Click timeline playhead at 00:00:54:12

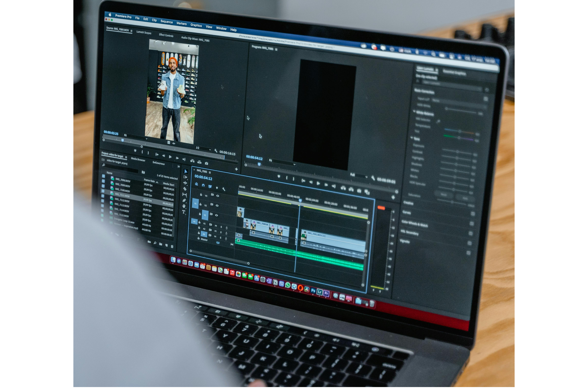tap(300, 201)
